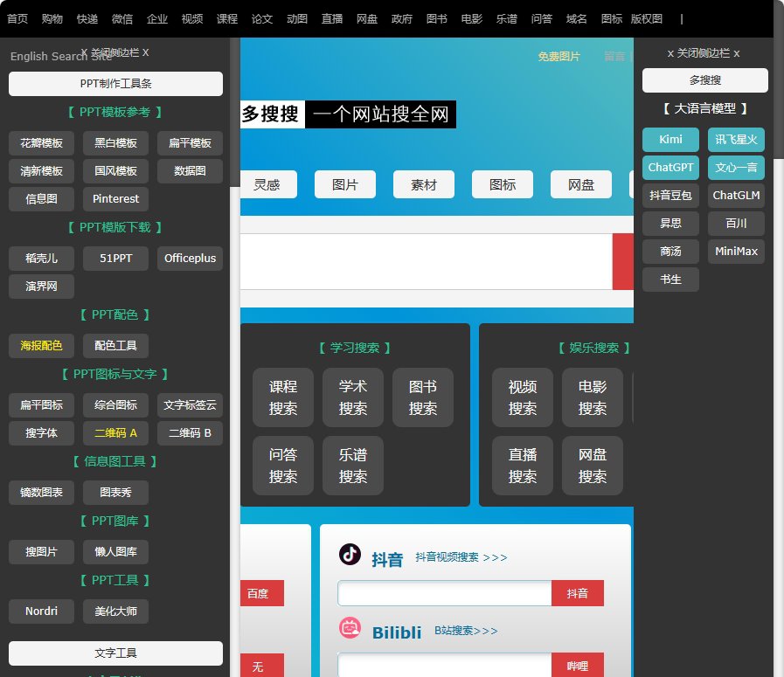784x677 pixels.
Task: Open the 乐谱搜索 tile
Action: click(353, 466)
